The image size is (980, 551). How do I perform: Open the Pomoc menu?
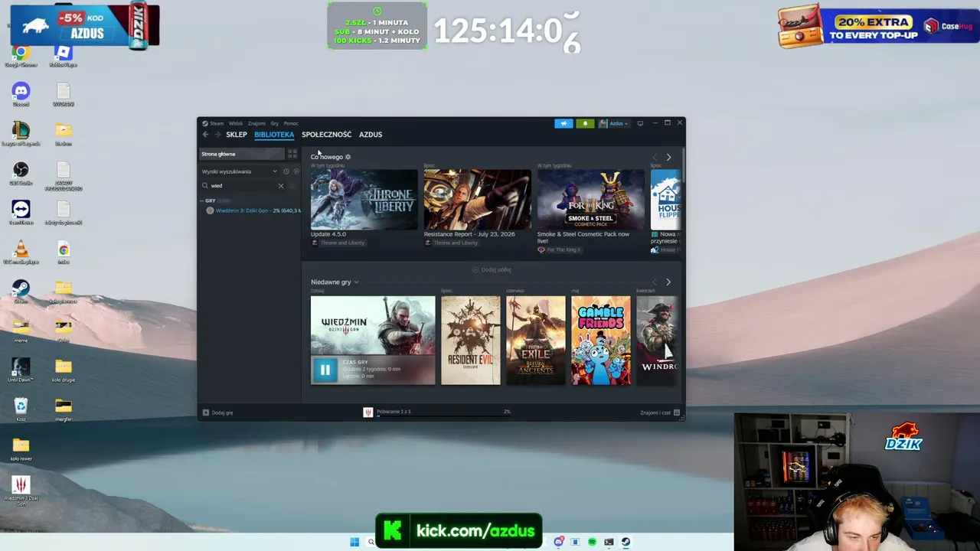(x=291, y=123)
